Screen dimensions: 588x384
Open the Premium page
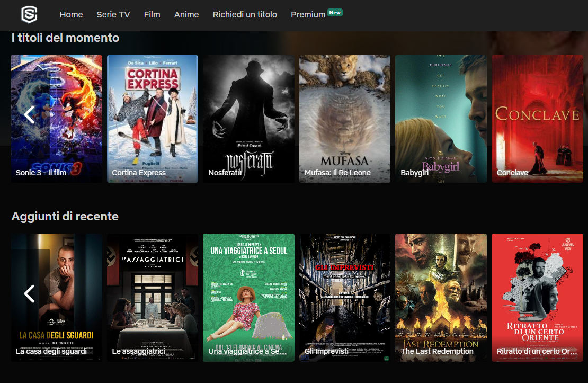[308, 14]
